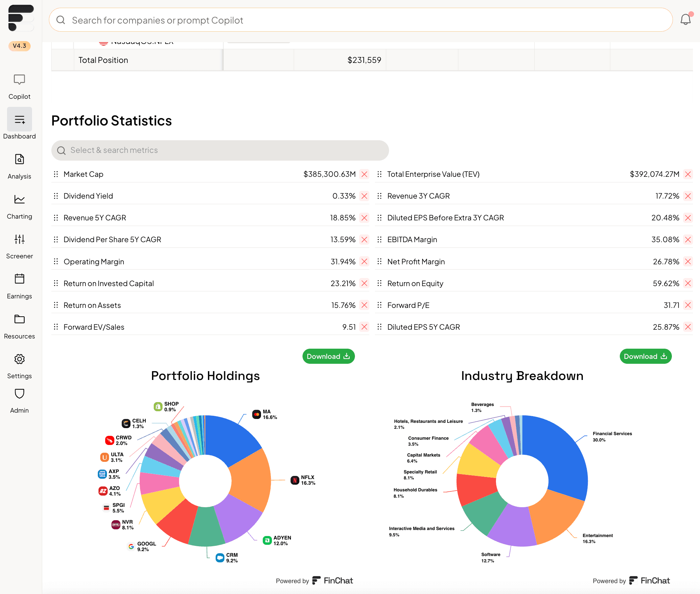Click the V4.3 version badge
Viewport: 700px width, 594px height.
(19, 46)
